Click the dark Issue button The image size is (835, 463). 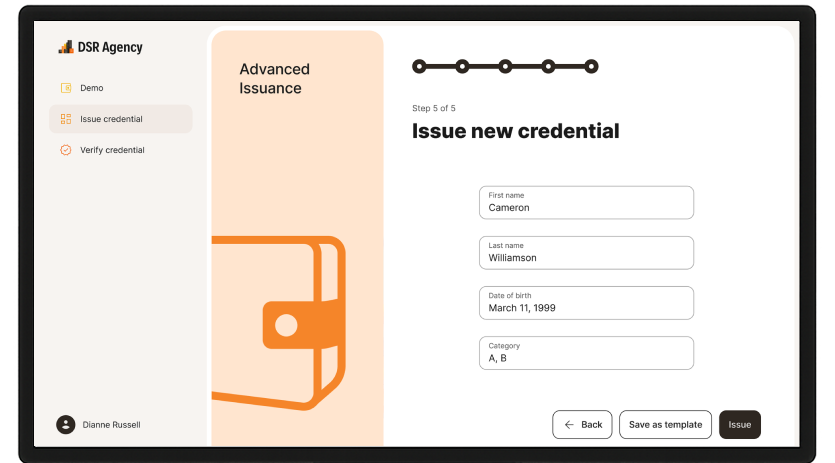(x=740, y=425)
